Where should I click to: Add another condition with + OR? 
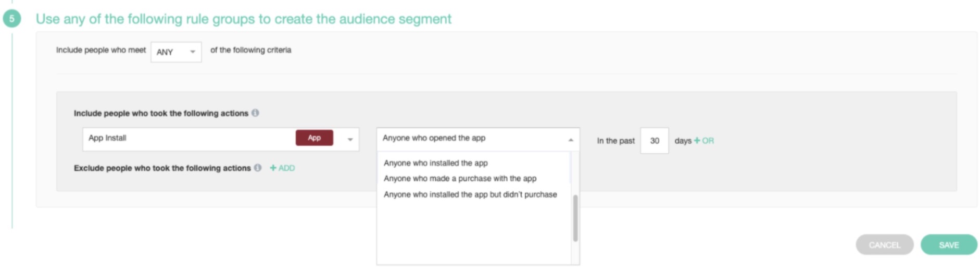point(704,141)
